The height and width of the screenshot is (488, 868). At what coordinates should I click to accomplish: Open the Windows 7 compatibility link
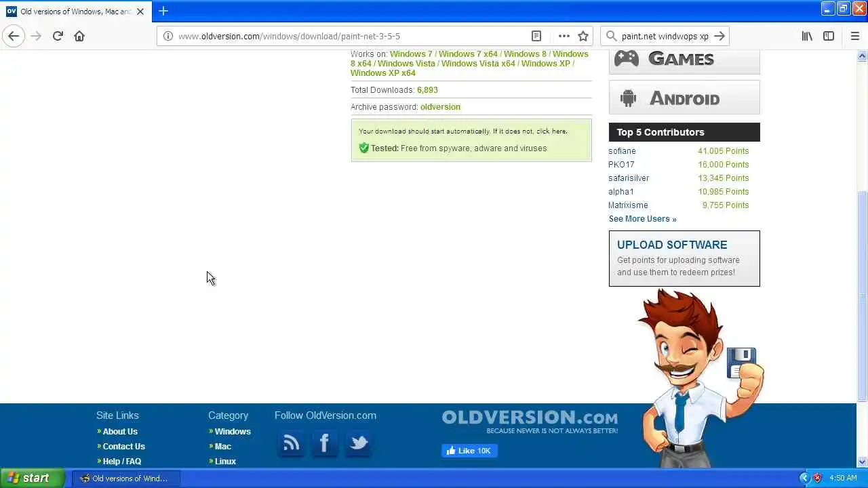[411, 54]
